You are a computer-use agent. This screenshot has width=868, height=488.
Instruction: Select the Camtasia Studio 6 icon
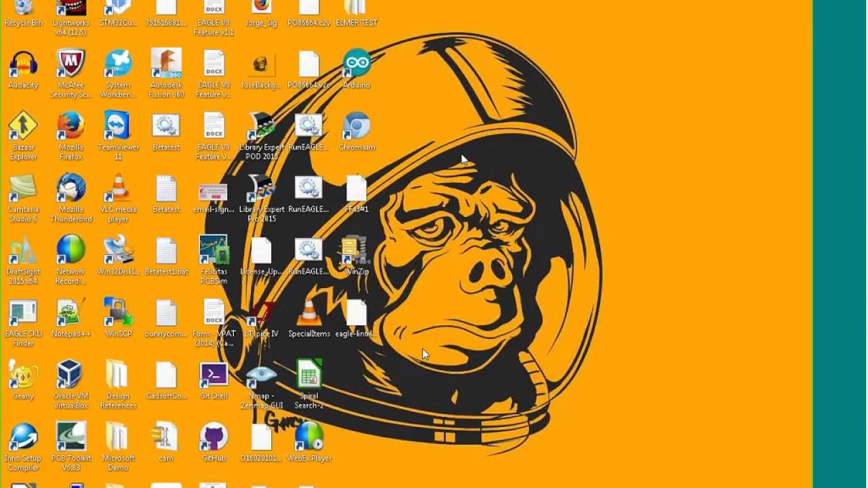coord(23,188)
